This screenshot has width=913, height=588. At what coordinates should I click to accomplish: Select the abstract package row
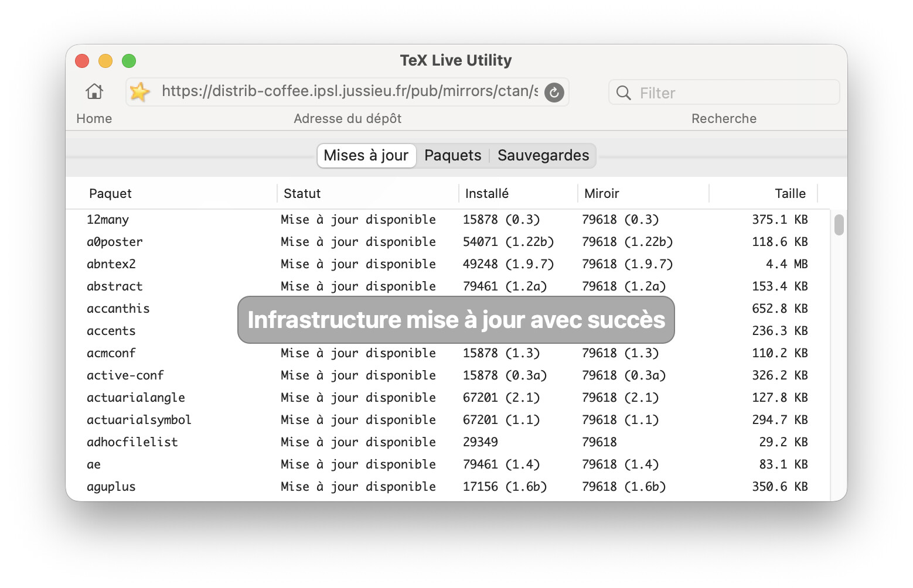[x=448, y=286]
